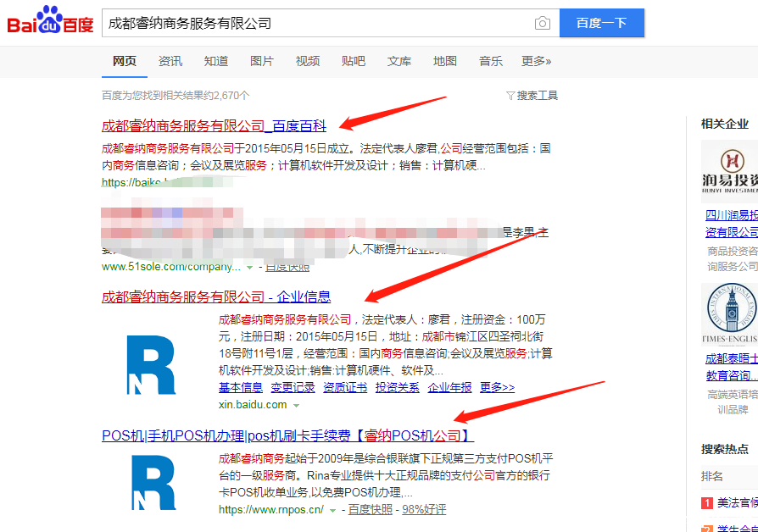
Task: Expand dropdown arrow next to xin.baidu.com
Action: click(x=297, y=406)
